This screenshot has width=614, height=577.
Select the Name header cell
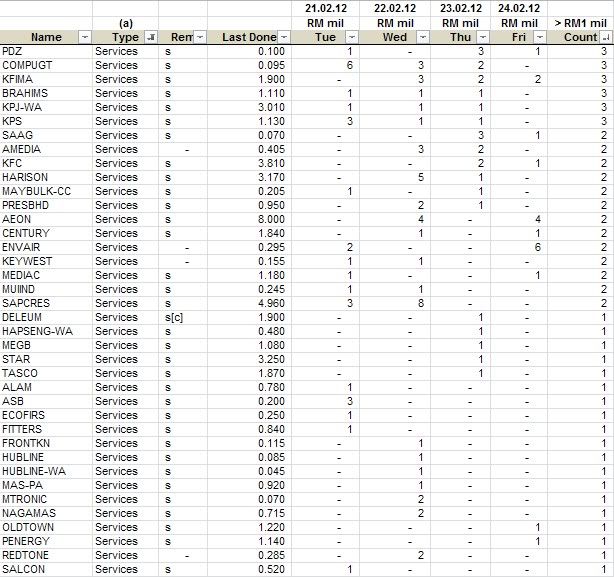[x=46, y=37]
